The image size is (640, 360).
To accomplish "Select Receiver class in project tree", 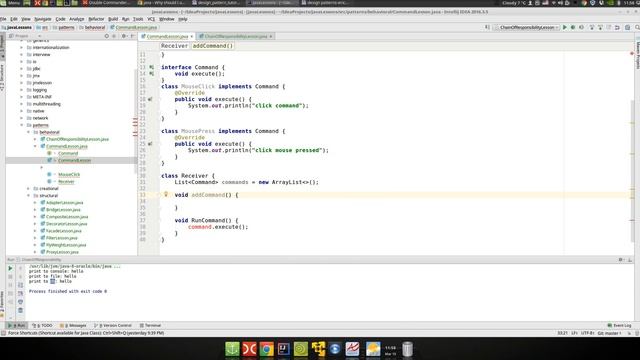I will pyautogui.click(x=66, y=182).
